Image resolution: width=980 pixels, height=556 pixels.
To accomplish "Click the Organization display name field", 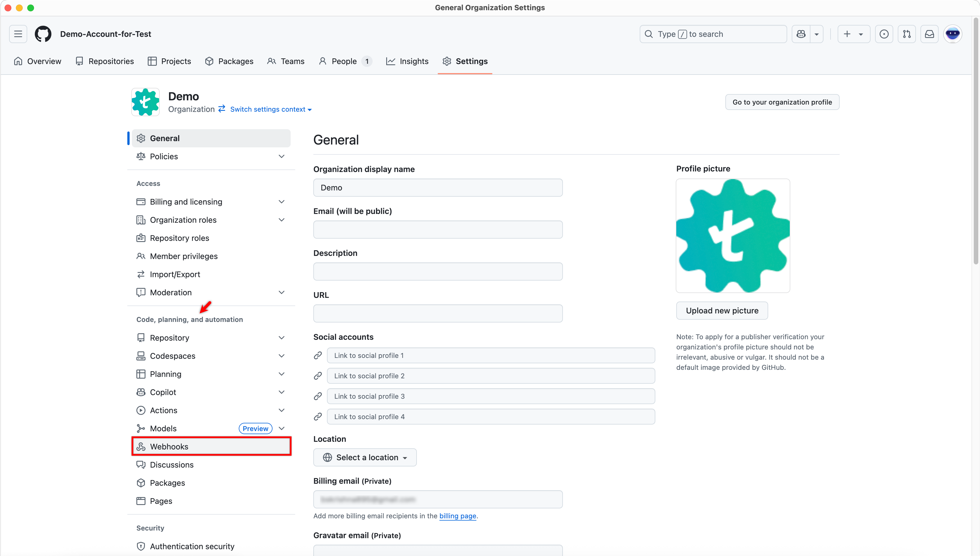I will coord(438,188).
